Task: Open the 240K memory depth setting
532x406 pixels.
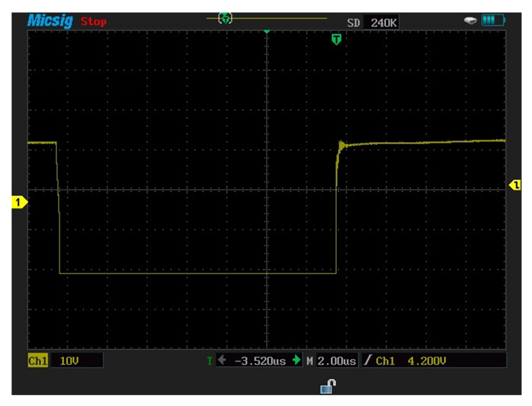Action: [383, 23]
